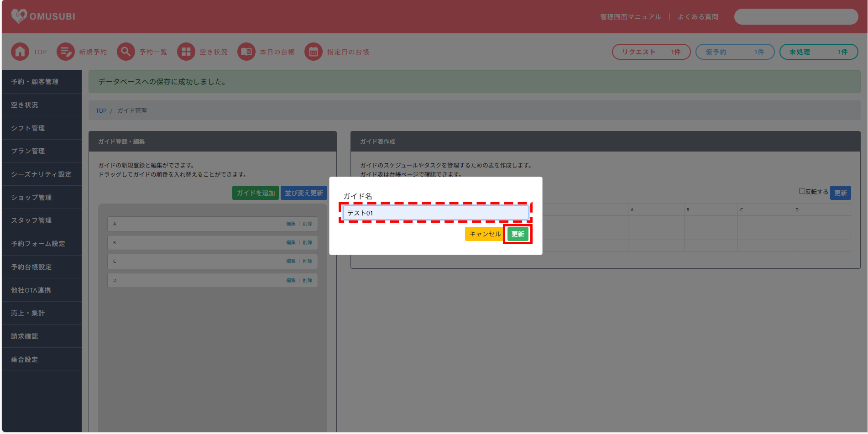
Task: Open the 未処理 1件 status pill
Action: [x=818, y=52]
